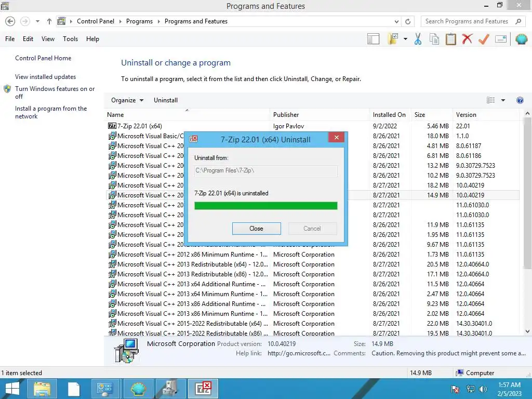The image size is (532, 399).
Task: Open View installed updates link
Action: click(46, 77)
